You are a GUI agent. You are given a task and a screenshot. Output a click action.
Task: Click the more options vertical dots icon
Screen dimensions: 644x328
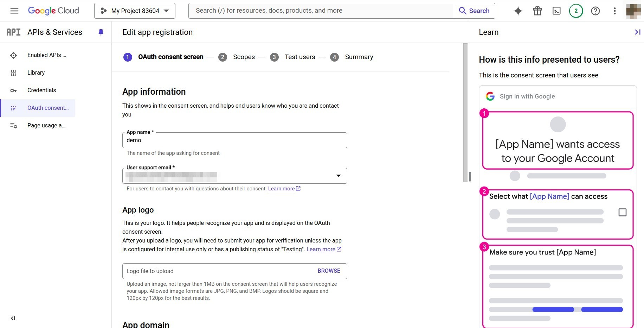(x=614, y=11)
